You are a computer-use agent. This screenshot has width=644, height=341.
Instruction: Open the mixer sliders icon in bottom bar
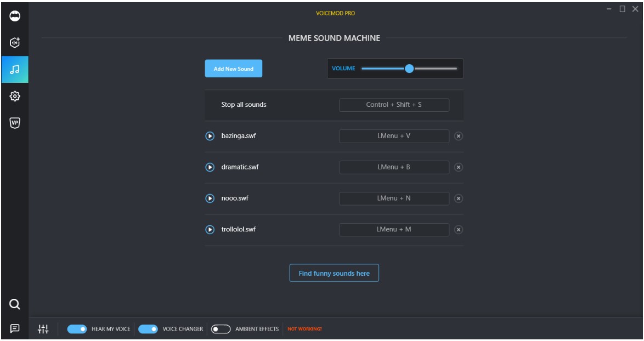(43, 329)
